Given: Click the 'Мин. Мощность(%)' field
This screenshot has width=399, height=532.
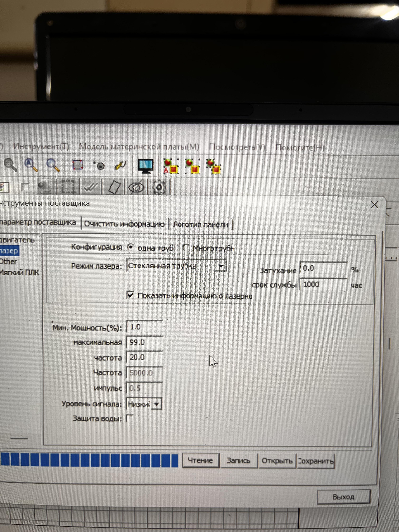Looking at the screenshot, I should coord(144,327).
